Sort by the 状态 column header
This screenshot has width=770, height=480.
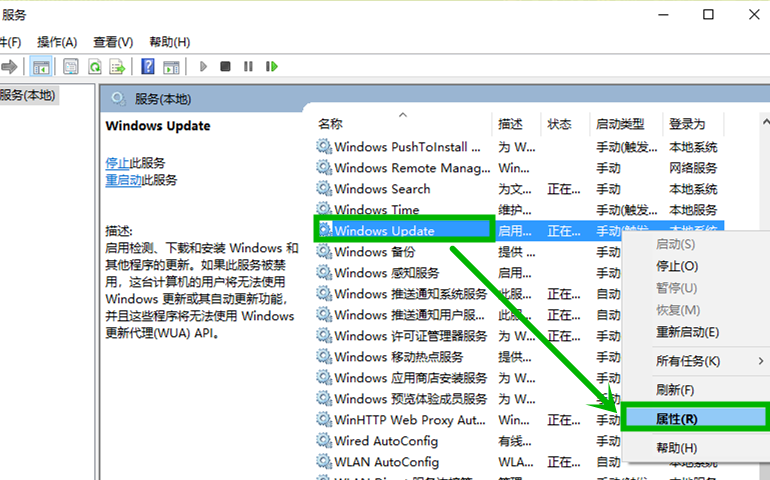tap(565, 124)
